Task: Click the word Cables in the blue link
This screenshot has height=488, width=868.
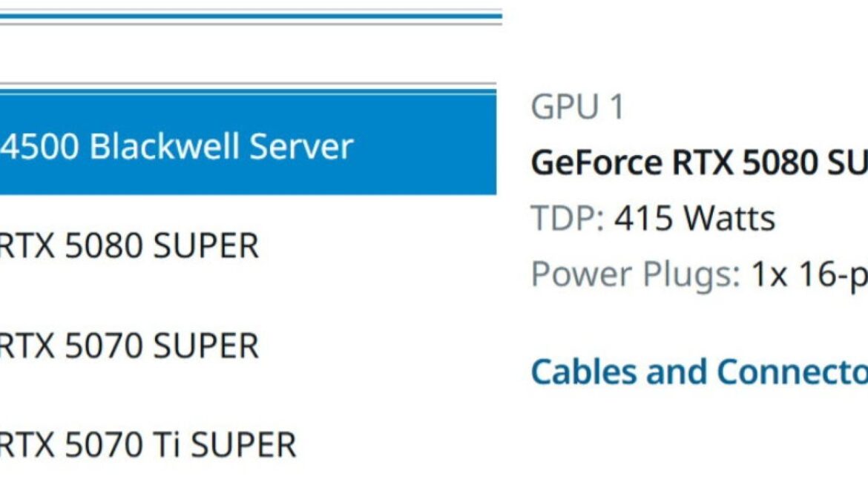Action: pyautogui.click(x=583, y=372)
